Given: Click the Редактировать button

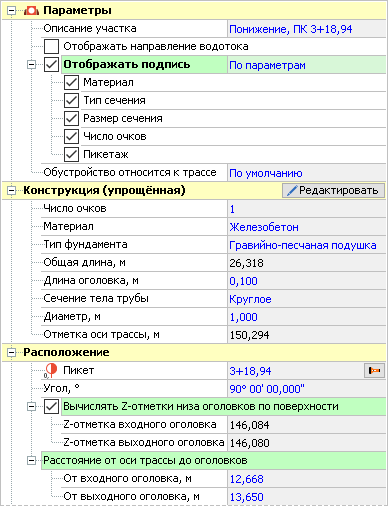Looking at the screenshot, I should (x=333, y=190).
